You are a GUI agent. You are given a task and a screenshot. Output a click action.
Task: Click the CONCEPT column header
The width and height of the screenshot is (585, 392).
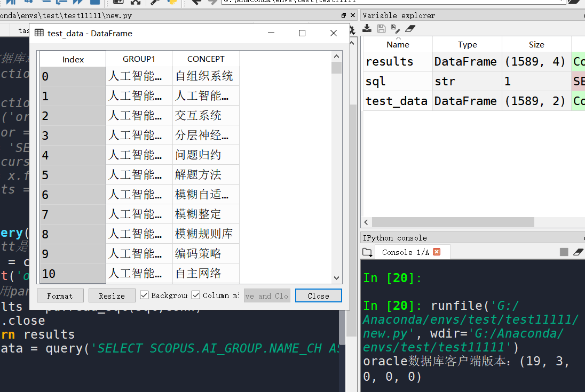point(205,59)
